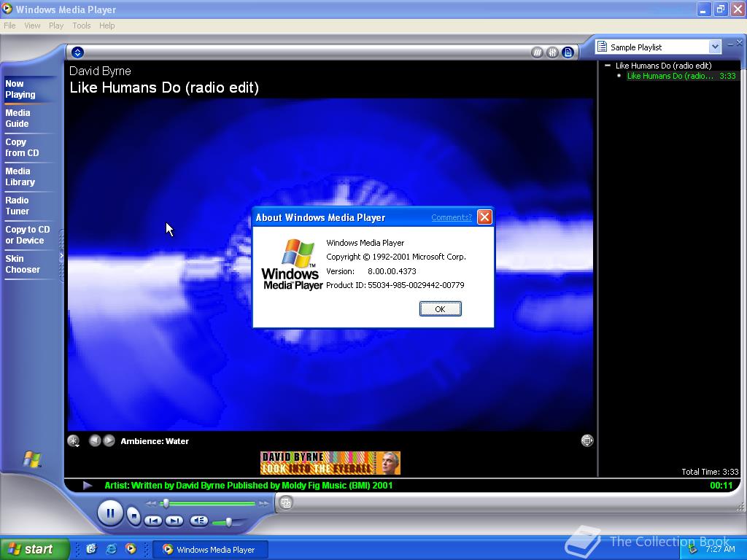Toggle equalizer and settings view
The height and width of the screenshot is (560, 747).
pos(552,52)
